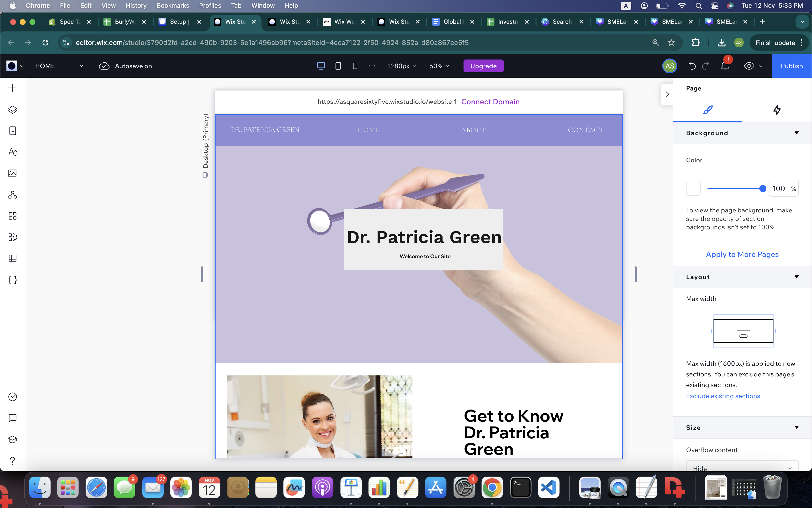812x508 pixels.
Task: Open the Site Styles typography icon
Action: [12, 152]
